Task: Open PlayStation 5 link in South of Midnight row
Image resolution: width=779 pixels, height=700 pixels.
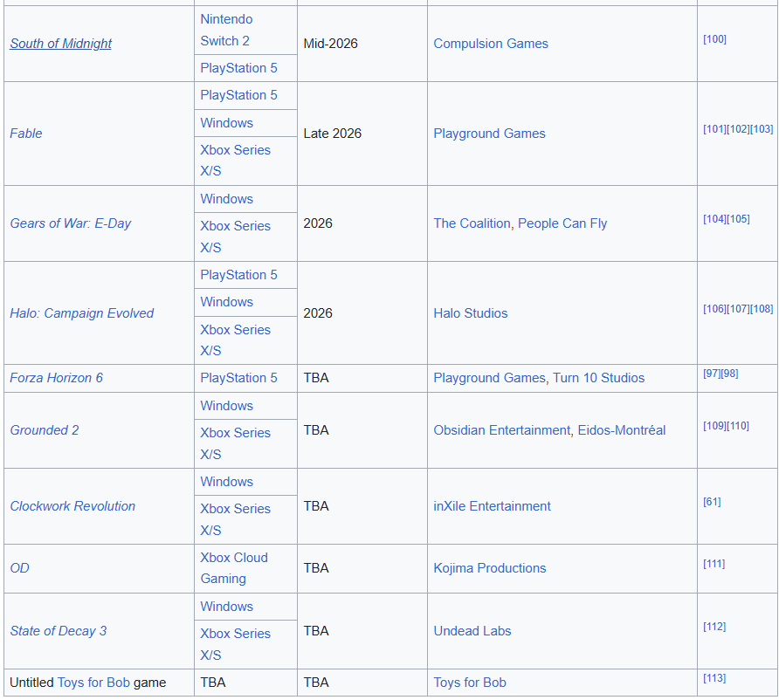Action: [238, 68]
